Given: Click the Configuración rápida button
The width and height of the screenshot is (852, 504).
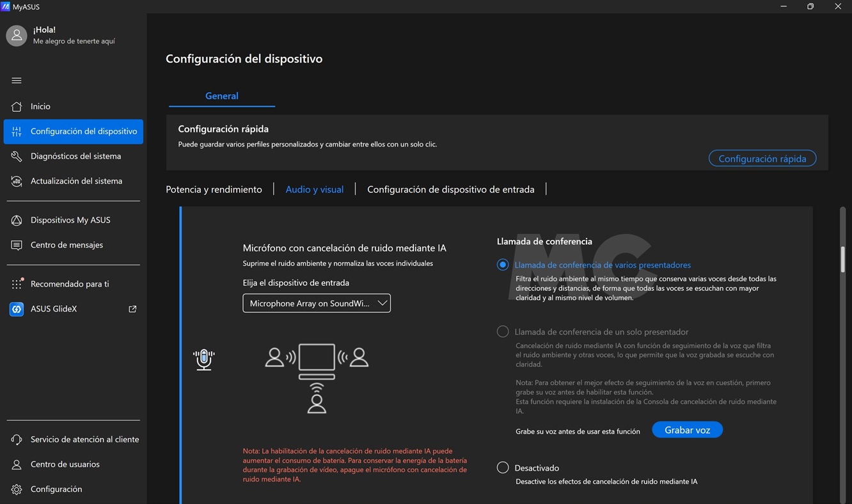Looking at the screenshot, I should pyautogui.click(x=762, y=159).
